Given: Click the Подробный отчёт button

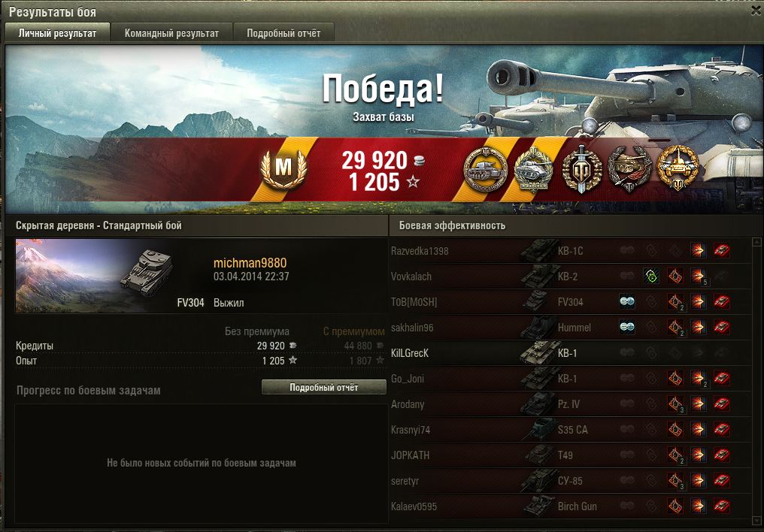Looking at the screenshot, I should pyautogui.click(x=324, y=388).
